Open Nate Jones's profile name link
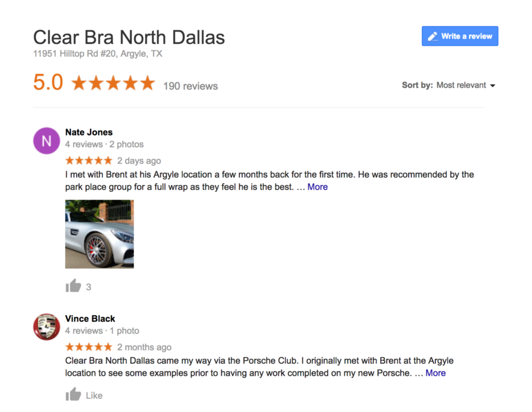The width and height of the screenshot is (532, 412). point(89,132)
